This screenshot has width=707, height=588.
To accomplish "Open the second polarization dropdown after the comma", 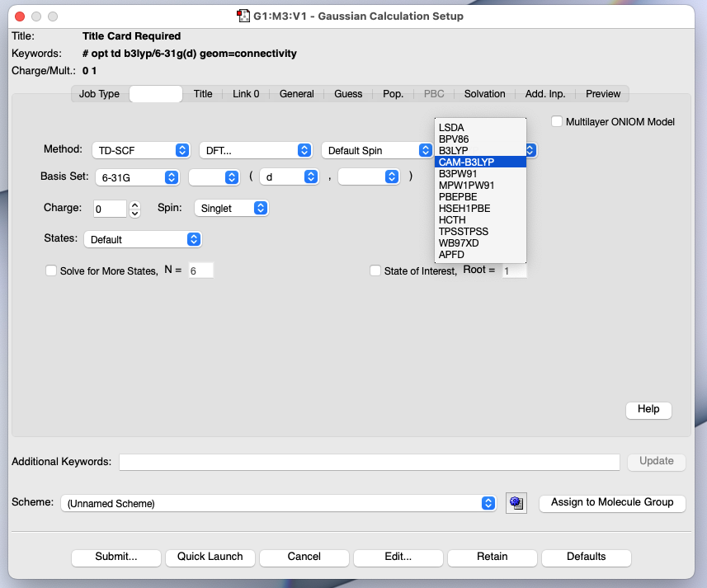I will [x=369, y=177].
